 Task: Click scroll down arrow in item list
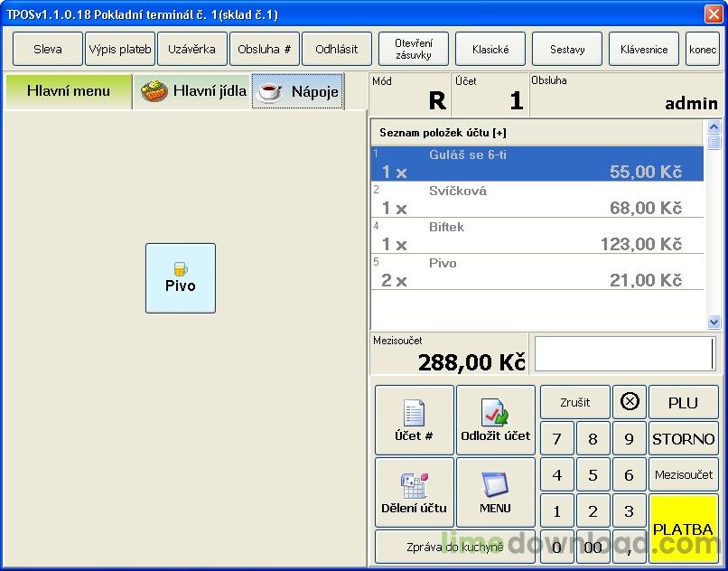(714, 322)
